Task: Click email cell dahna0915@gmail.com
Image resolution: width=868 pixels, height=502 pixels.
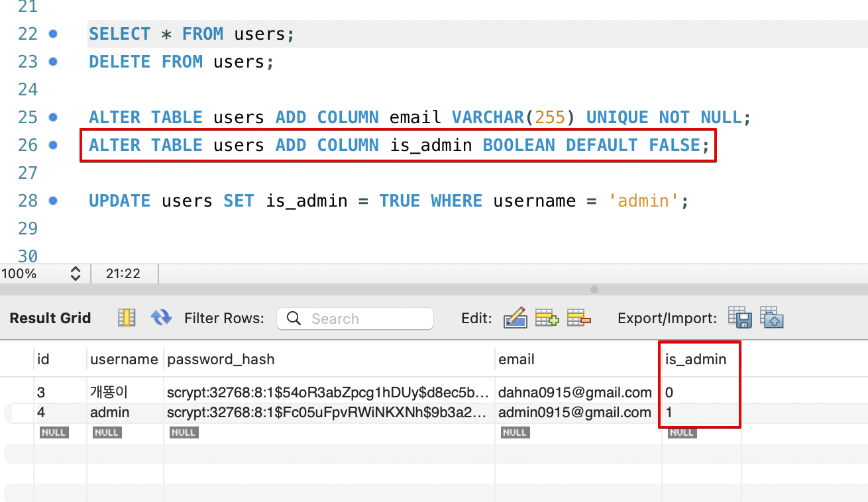Action: (x=578, y=393)
